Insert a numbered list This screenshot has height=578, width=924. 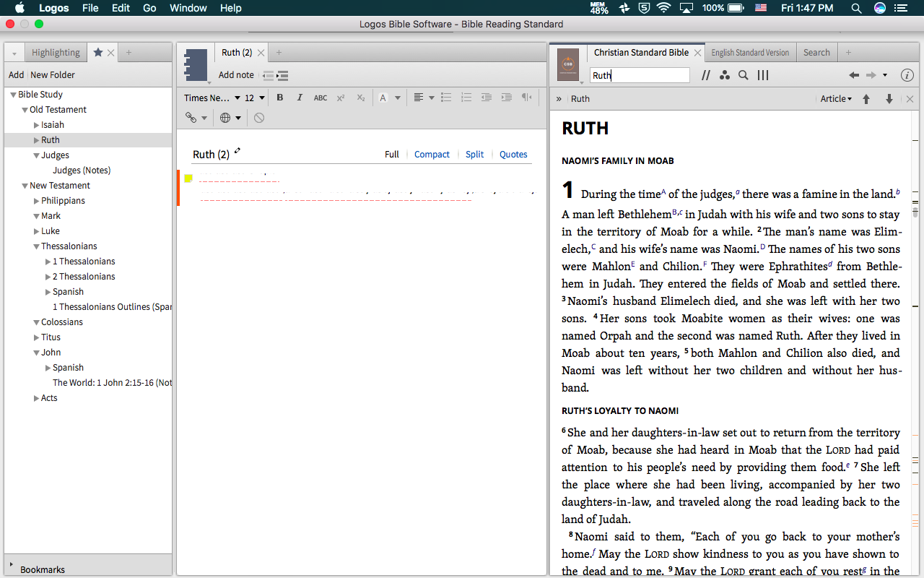pyautogui.click(x=466, y=98)
